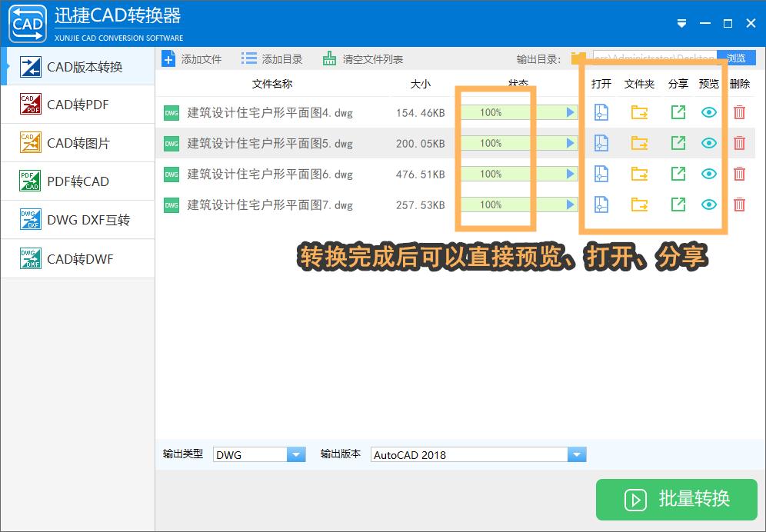Click the 添加文件 add files icon

[168, 58]
